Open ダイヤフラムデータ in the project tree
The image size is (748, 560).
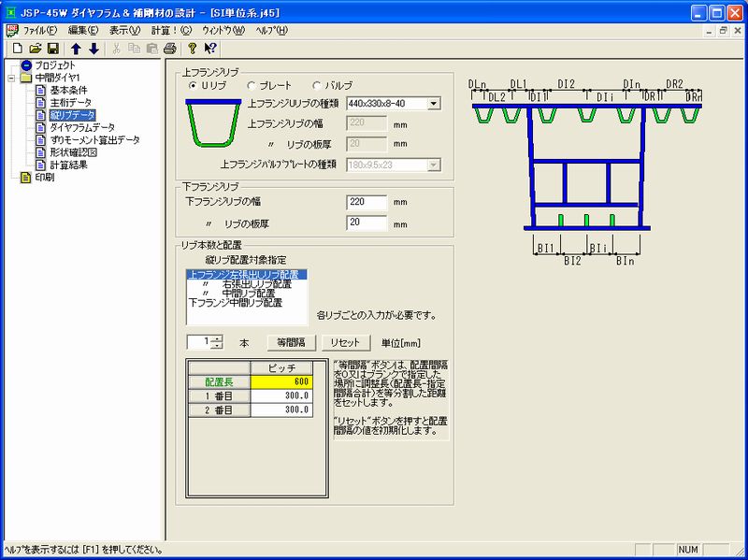pos(82,127)
